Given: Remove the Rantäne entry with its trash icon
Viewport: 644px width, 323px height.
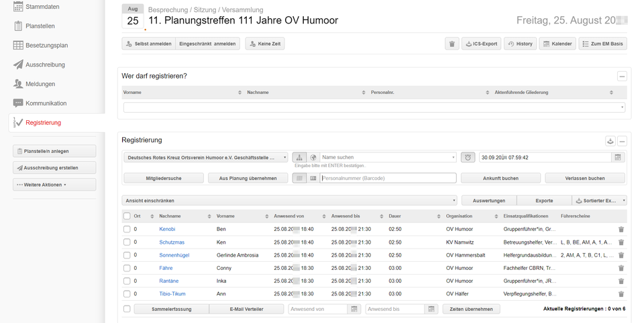Looking at the screenshot, I should 621,281.
